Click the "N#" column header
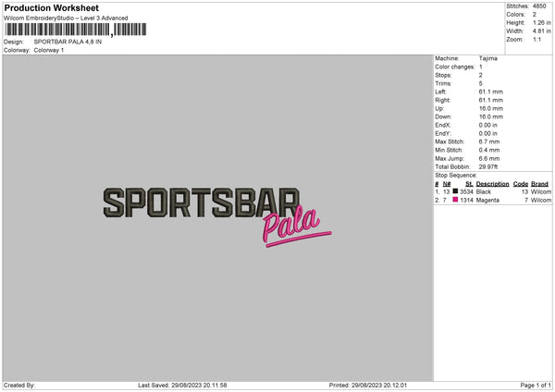 point(447,184)
